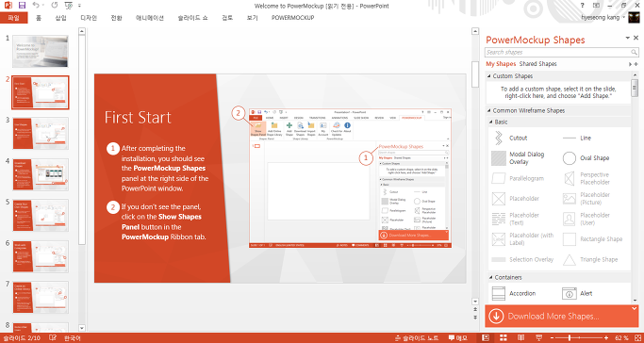Screen dimensions: 644x343
Task: Select the Alert container shape
Action: click(577, 293)
